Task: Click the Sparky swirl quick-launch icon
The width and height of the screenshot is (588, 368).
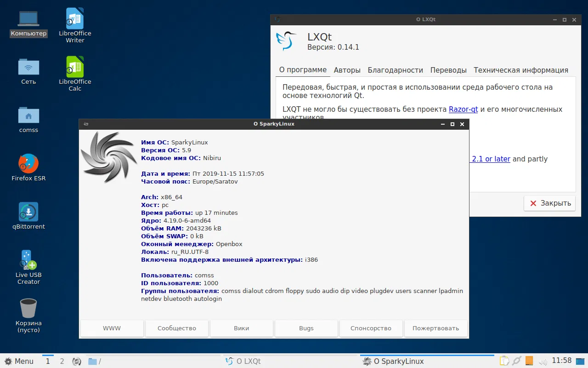Action: 77,362
